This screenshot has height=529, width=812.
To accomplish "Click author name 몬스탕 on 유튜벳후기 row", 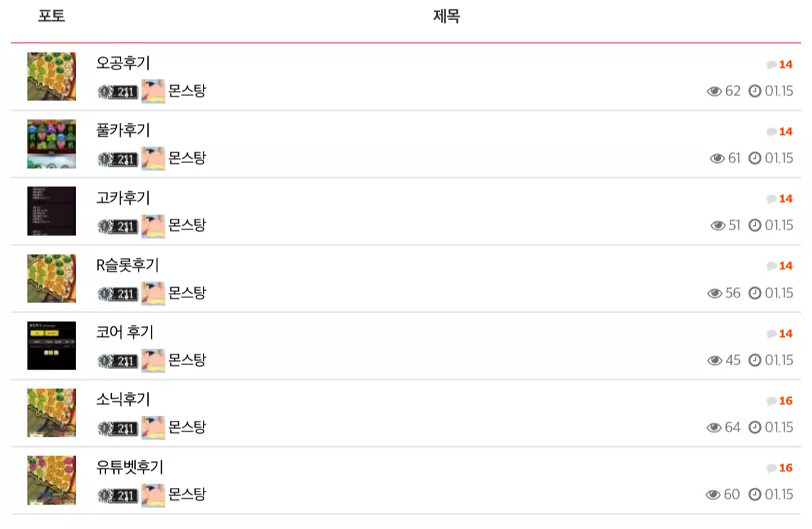I will [x=187, y=494].
